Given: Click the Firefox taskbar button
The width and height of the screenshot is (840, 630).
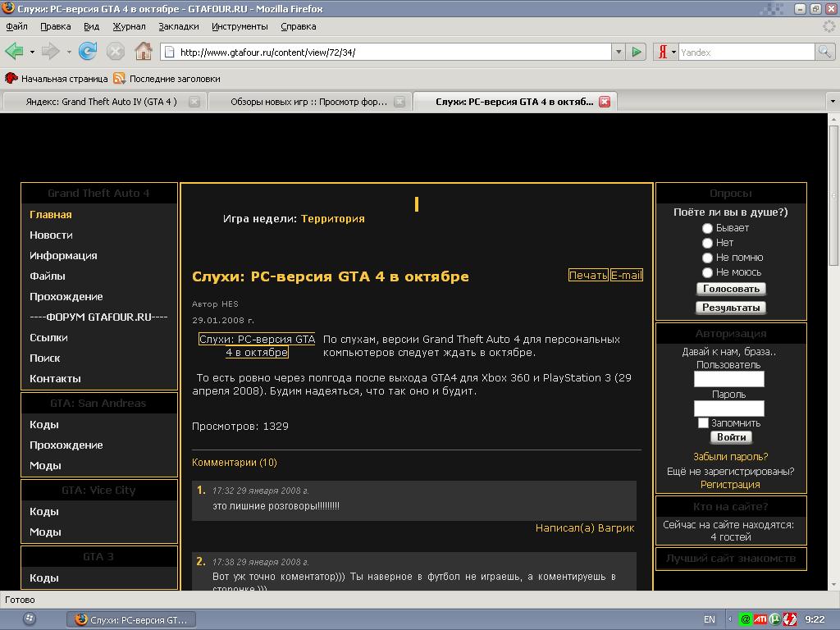Looking at the screenshot, I should tap(131, 619).
